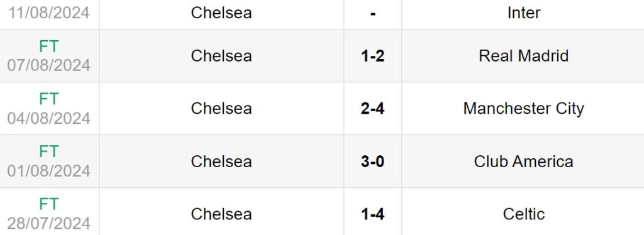Click the FT 07/08/2024 status cell
This screenshot has height=235, width=644.
pos(49,56)
